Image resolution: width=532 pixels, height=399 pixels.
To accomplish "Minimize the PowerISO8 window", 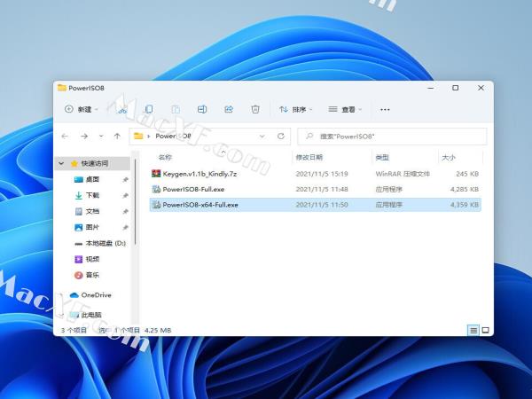I will pos(431,88).
